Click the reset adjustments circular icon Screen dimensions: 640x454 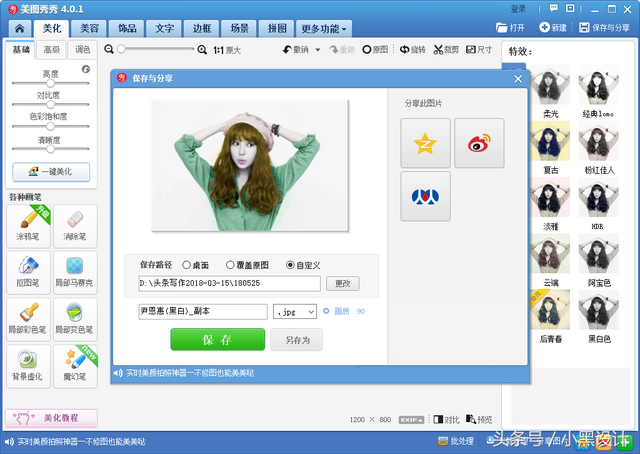[x=86, y=69]
